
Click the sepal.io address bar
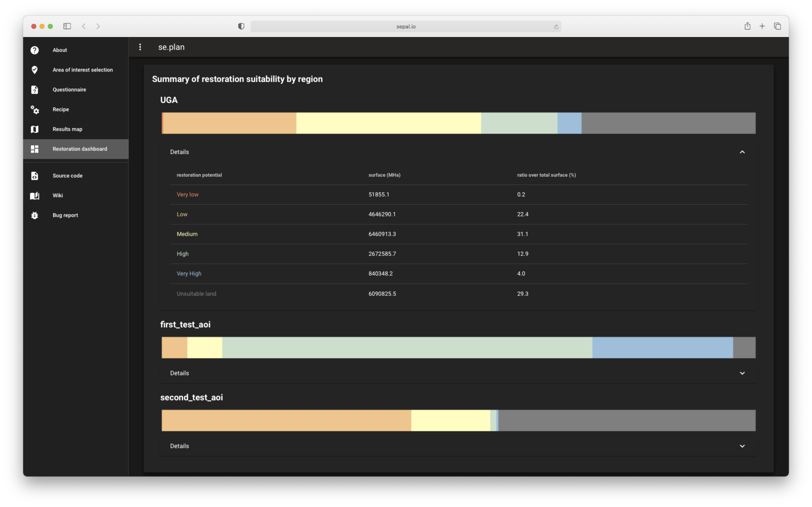(x=406, y=27)
